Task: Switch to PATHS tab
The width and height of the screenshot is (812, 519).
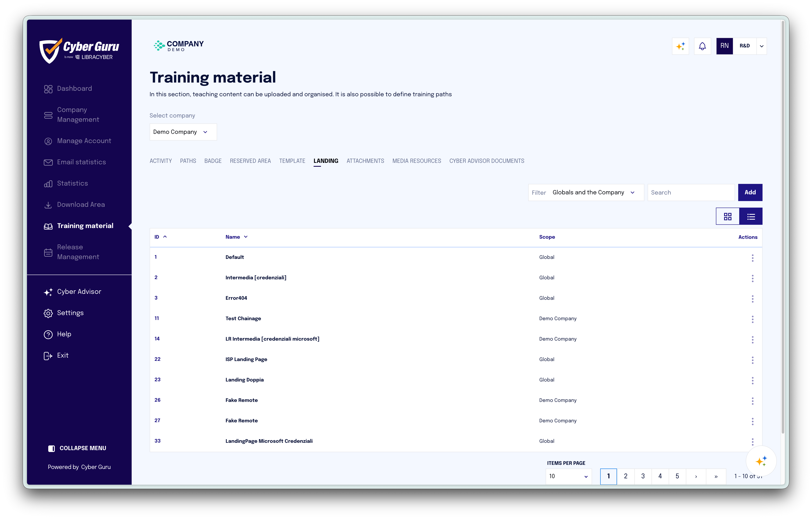Action: (x=188, y=161)
